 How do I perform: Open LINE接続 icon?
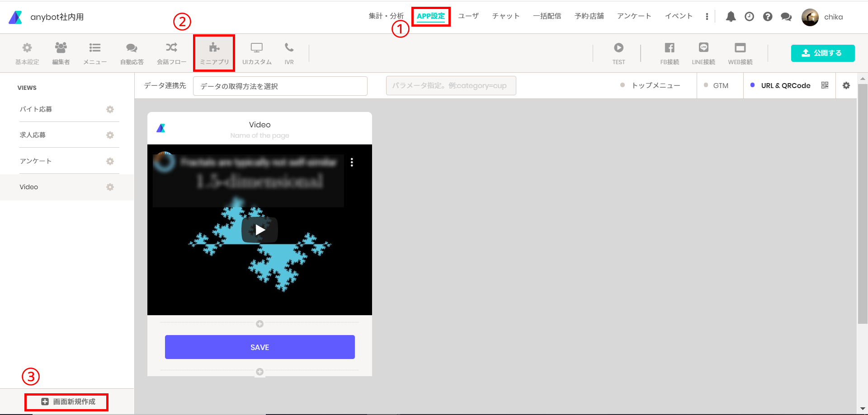(703, 47)
